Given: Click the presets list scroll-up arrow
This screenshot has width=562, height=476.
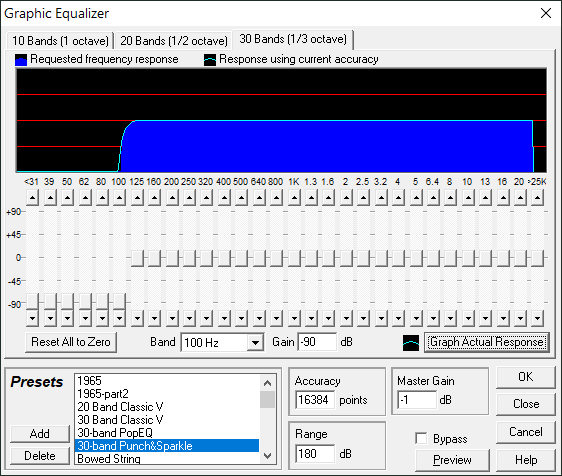Looking at the screenshot, I should coord(267,383).
